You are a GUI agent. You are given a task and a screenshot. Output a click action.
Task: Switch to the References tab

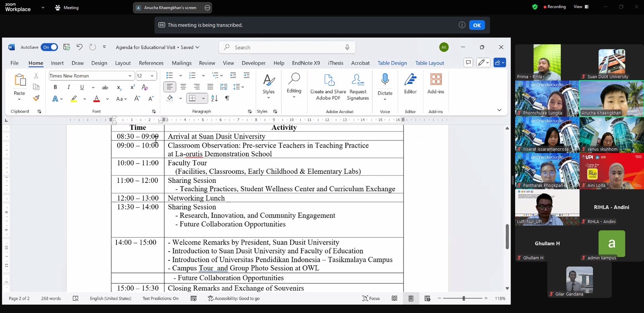(x=151, y=63)
